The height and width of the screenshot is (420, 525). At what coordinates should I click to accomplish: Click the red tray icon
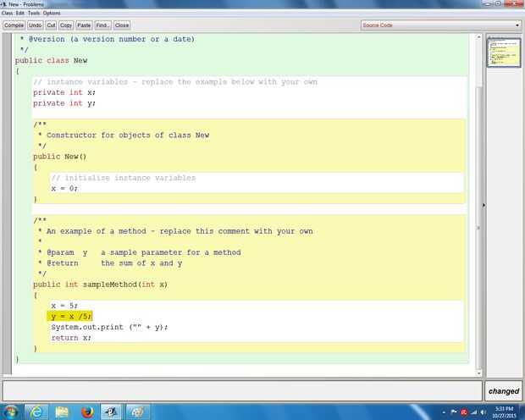point(464,412)
